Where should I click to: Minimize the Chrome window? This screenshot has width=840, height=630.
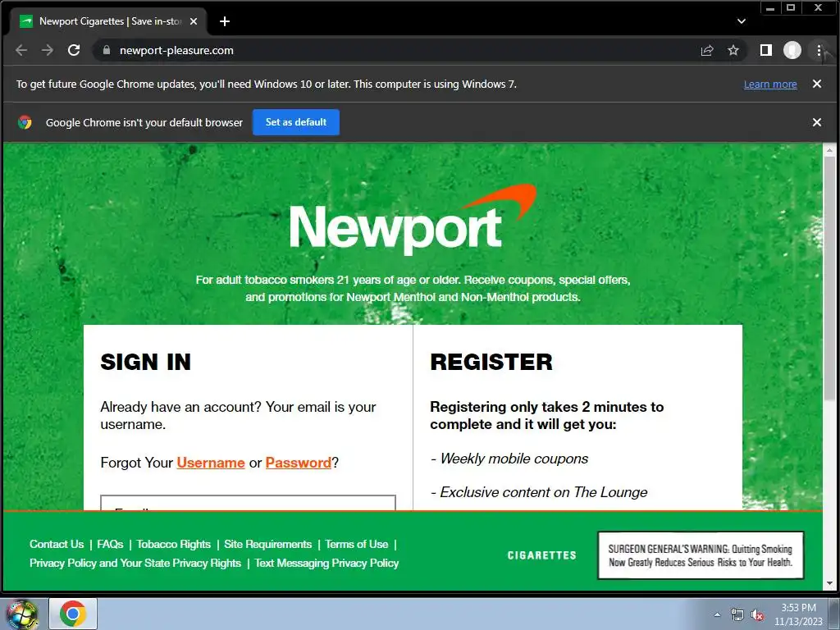[x=770, y=8]
